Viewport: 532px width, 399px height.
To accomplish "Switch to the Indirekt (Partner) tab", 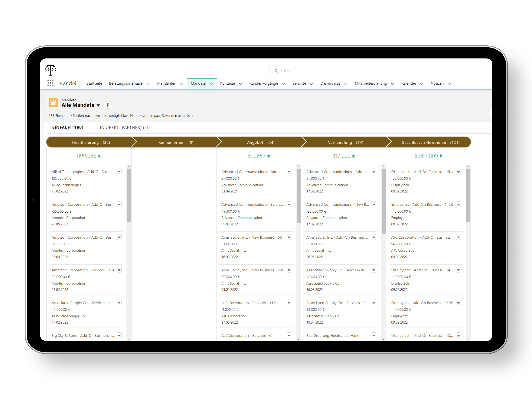I will [x=124, y=127].
